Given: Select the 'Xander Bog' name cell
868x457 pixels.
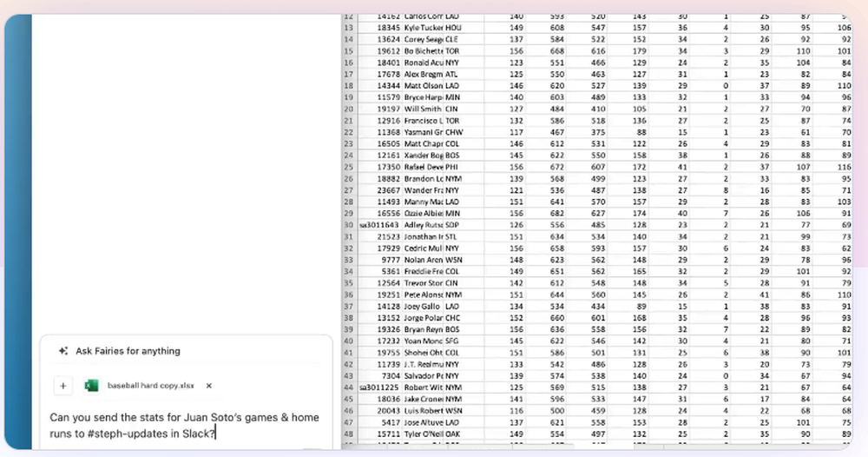Looking at the screenshot, I should coord(424,156).
